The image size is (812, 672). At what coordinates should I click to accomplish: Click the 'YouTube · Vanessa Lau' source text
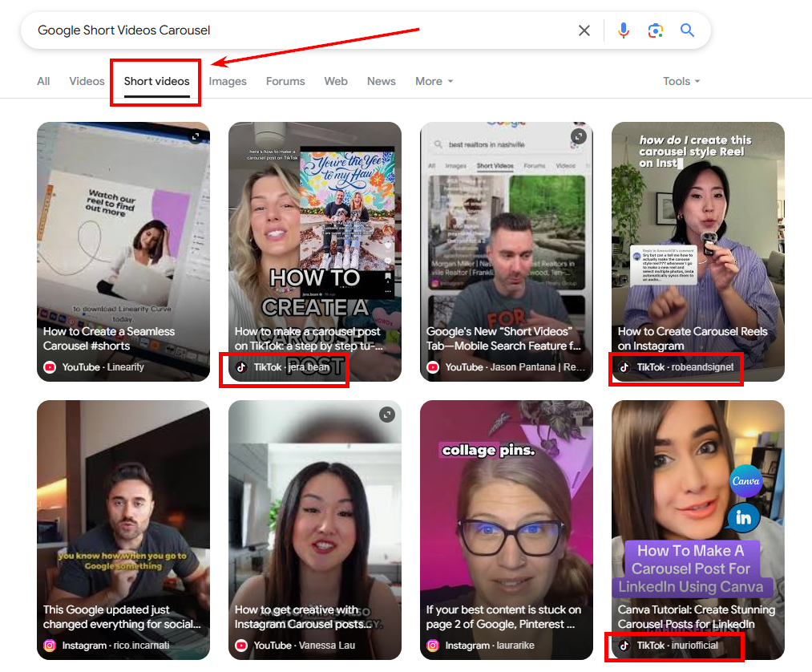(x=305, y=646)
